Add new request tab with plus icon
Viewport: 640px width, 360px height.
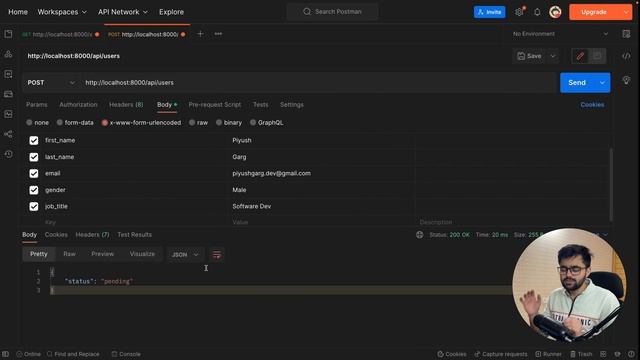[200, 34]
